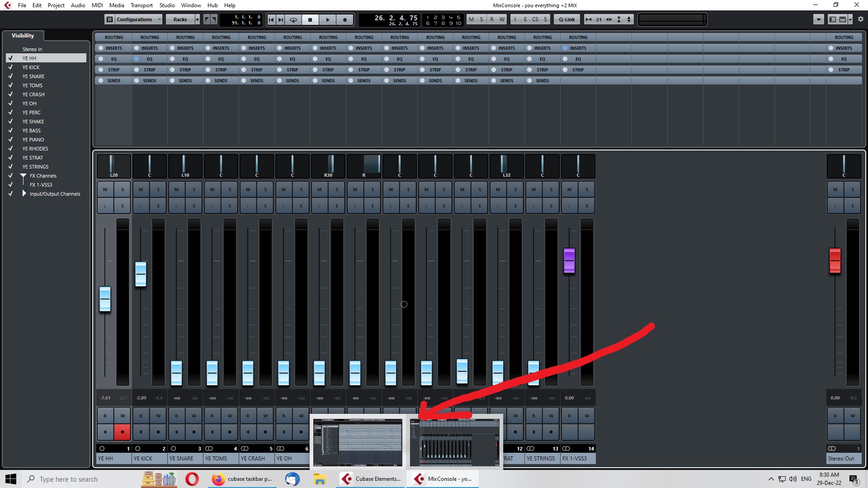This screenshot has width=868, height=488.
Task: Open the Racks selector
Action: (180, 19)
